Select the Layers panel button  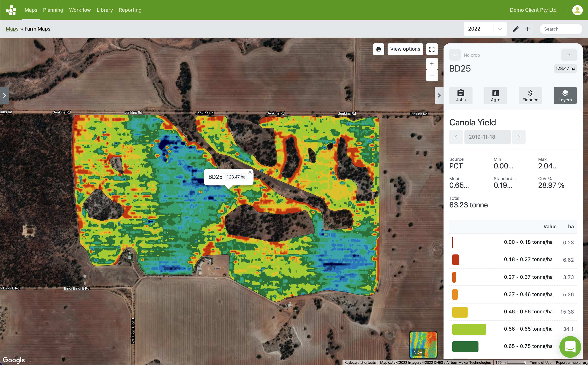(x=565, y=96)
